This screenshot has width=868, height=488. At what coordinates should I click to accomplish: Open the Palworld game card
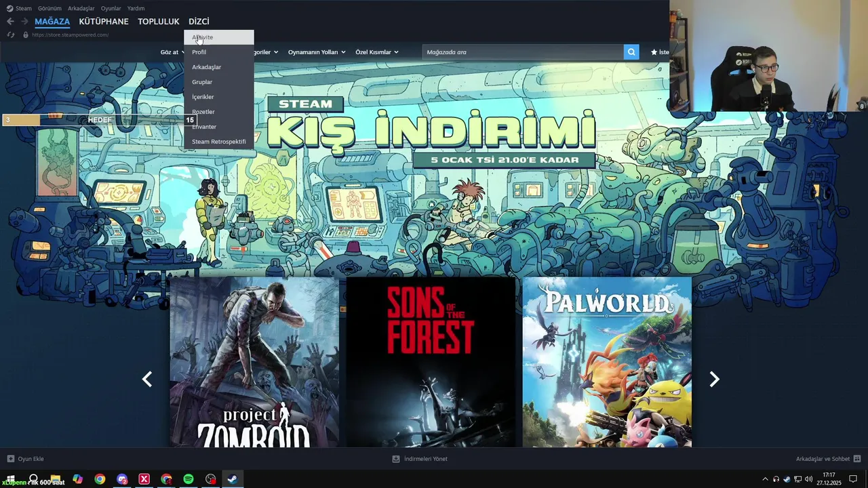point(607,362)
